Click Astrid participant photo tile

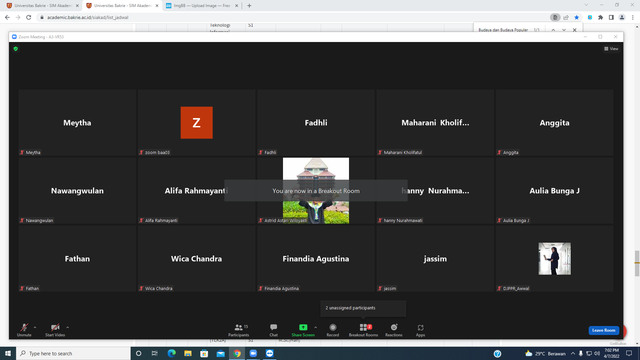coord(316,191)
